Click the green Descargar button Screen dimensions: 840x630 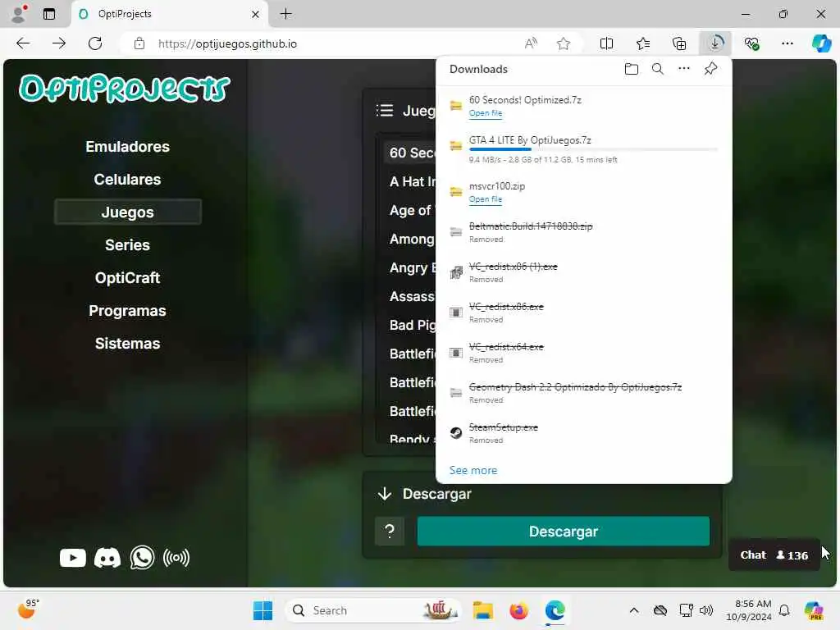point(563,531)
